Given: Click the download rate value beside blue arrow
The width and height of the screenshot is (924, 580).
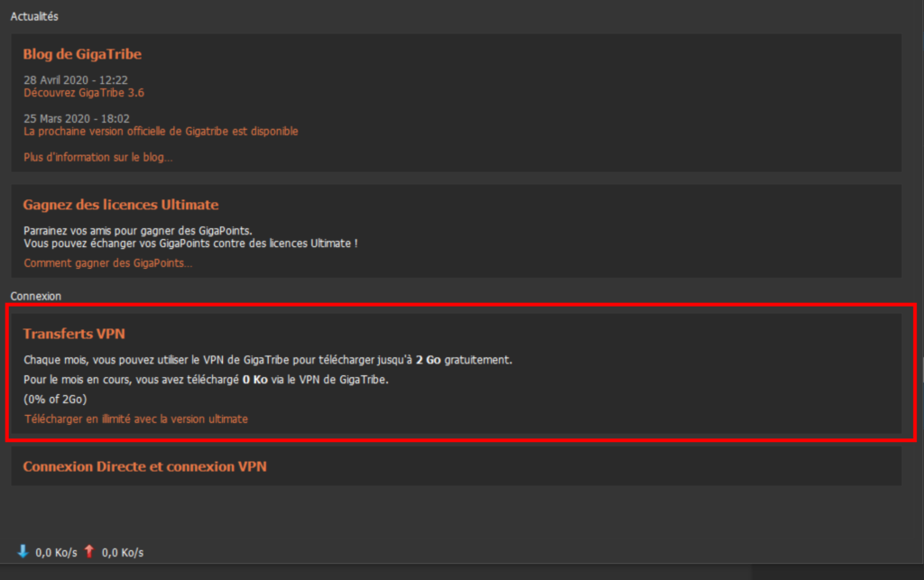Looking at the screenshot, I should 56,552.
